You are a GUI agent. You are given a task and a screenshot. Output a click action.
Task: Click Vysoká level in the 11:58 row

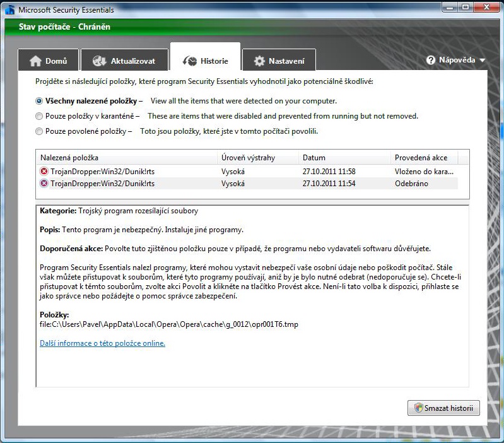coord(233,172)
